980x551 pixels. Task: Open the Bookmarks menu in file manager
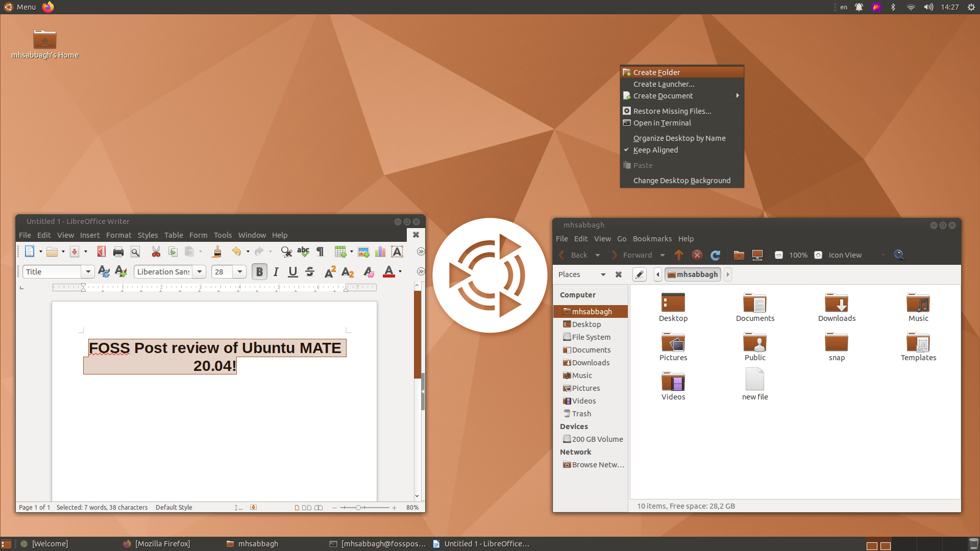click(x=652, y=239)
